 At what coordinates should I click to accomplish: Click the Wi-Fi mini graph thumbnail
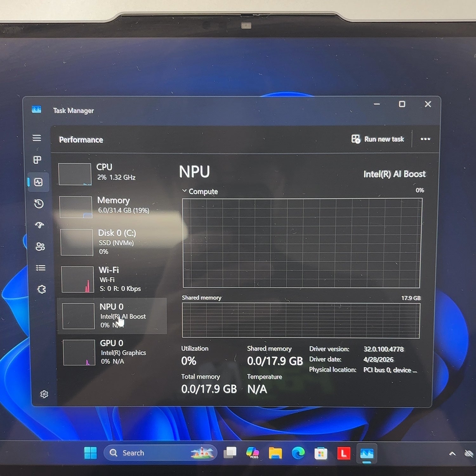pos(78,280)
